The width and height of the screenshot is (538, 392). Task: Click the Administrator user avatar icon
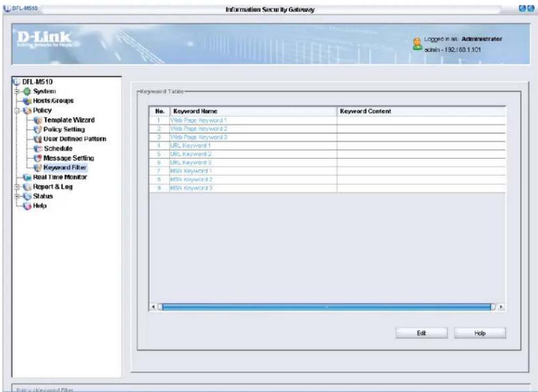click(x=417, y=44)
